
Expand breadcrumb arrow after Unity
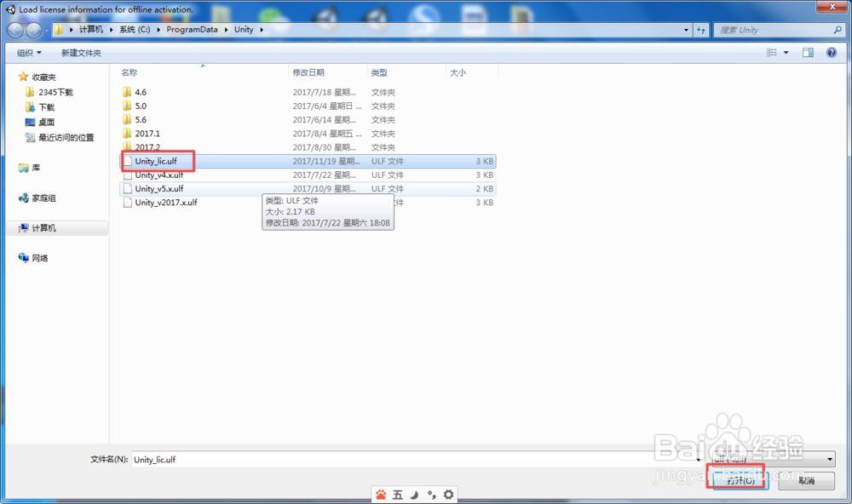click(x=262, y=29)
